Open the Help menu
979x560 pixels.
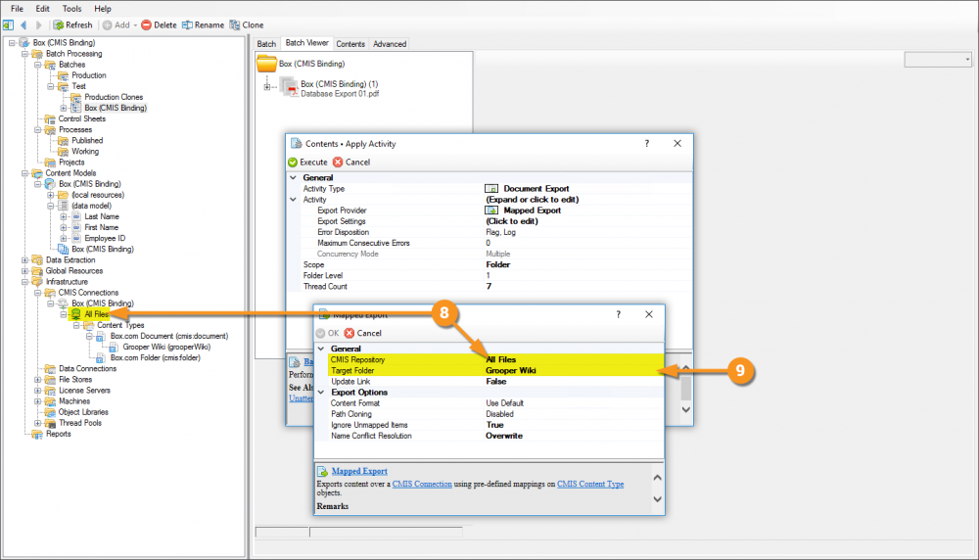[103, 9]
